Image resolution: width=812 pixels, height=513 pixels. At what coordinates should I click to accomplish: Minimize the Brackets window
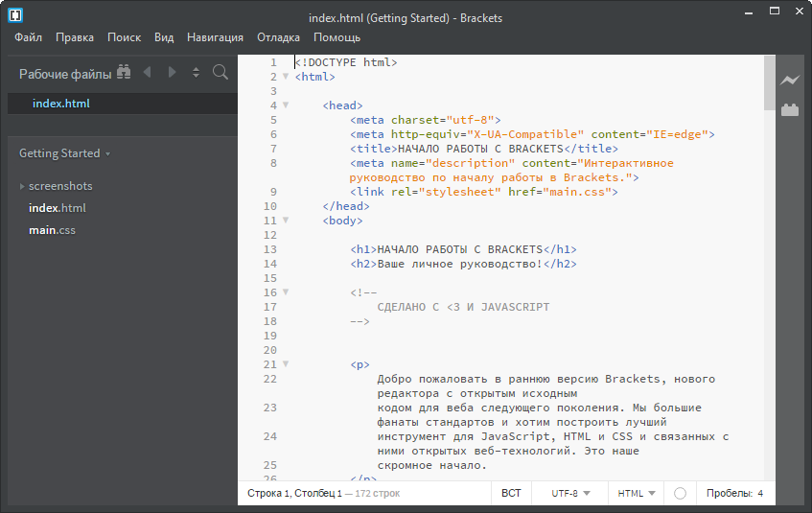tap(749, 12)
